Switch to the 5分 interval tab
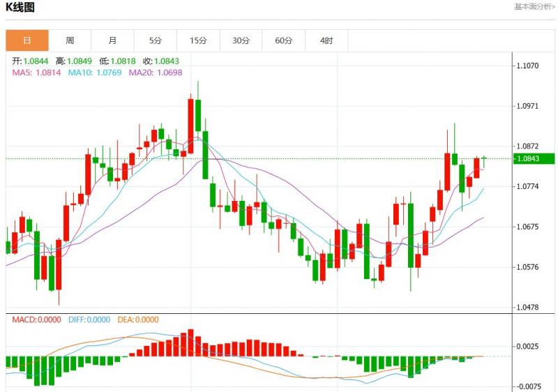This screenshot has width=558, height=392. (x=156, y=40)
